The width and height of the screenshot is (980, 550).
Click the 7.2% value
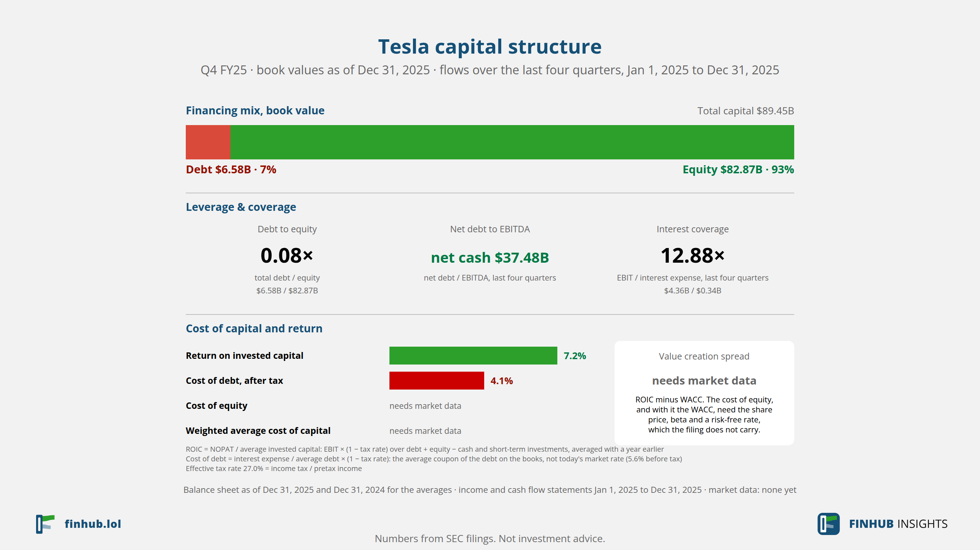point(575,356)
